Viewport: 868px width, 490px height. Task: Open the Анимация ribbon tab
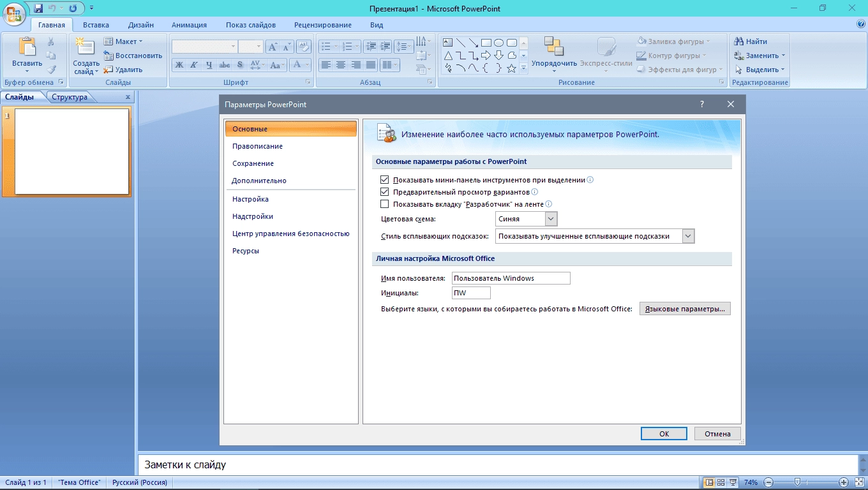click(189, 25)
